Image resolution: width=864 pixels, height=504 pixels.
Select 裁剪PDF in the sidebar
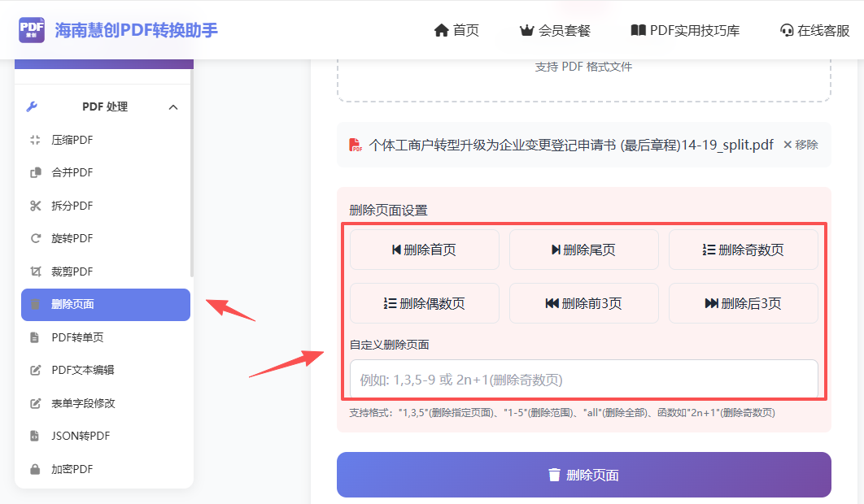coord(105,272)
